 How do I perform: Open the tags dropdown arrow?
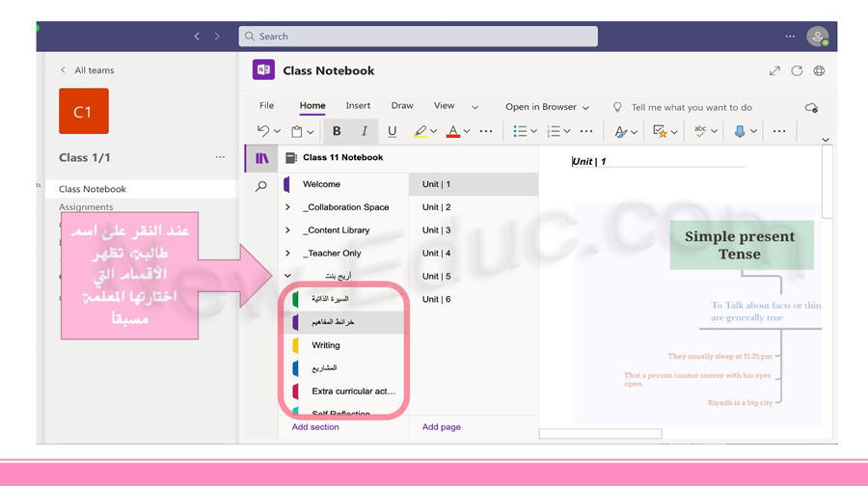(674, 132)
